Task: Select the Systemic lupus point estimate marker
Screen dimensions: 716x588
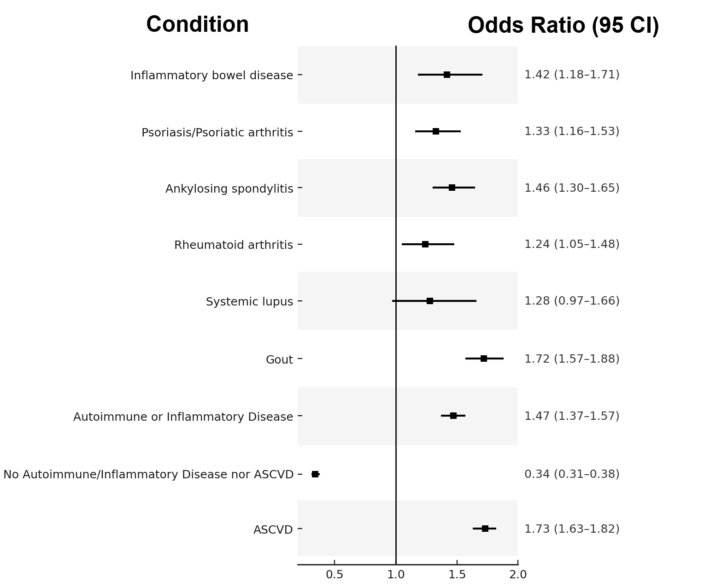Action: tap(430, 301)
